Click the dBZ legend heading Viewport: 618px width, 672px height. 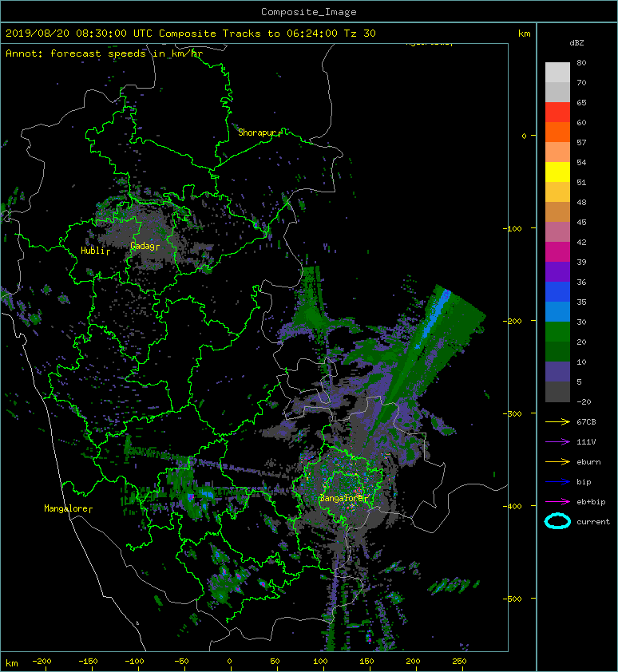click(576, 43)
